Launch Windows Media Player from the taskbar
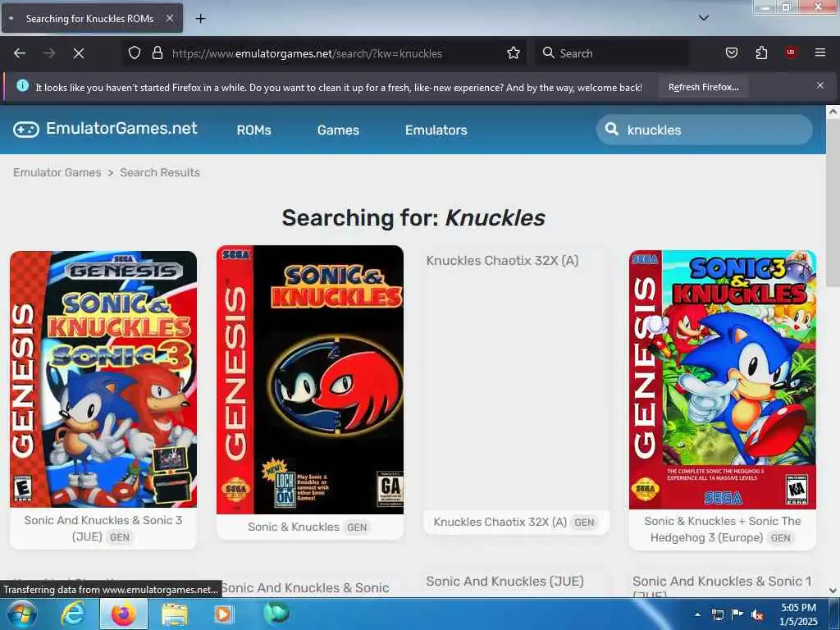Image resolution: width=840 pixels, height=630 pixels. [x=224, y=614]
